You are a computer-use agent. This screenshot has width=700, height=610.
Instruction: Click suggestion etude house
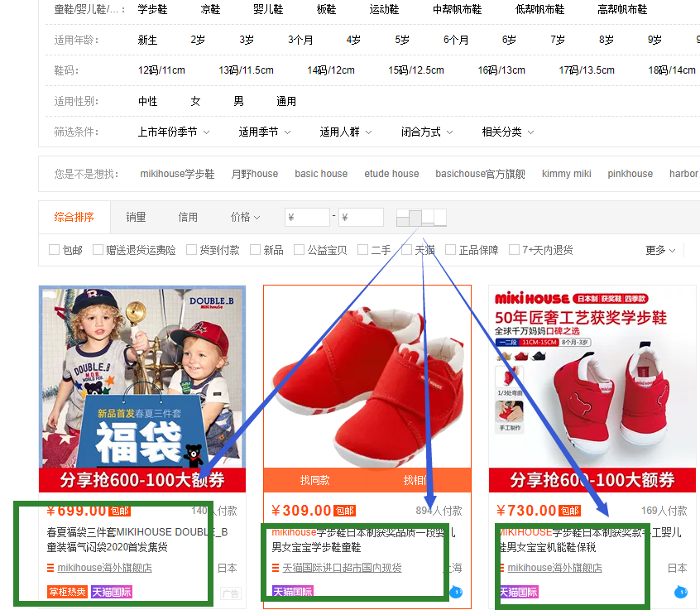pyautogui.click(x=391, y=174)
